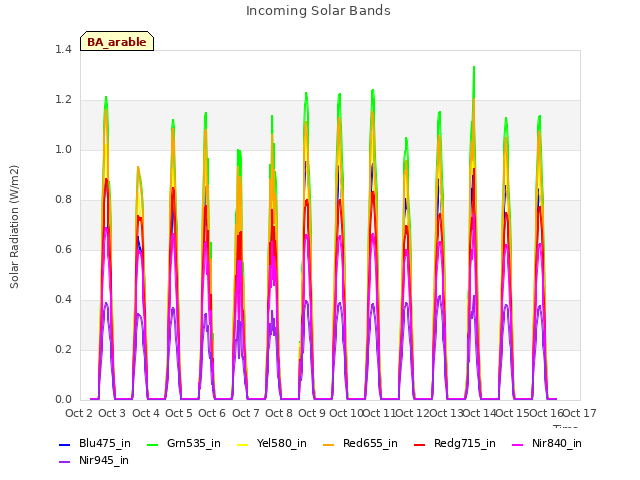Click the Nir945_in legend label
This screenshot has width=640, height=480.
pyautogui.click(x=104, y=460)
